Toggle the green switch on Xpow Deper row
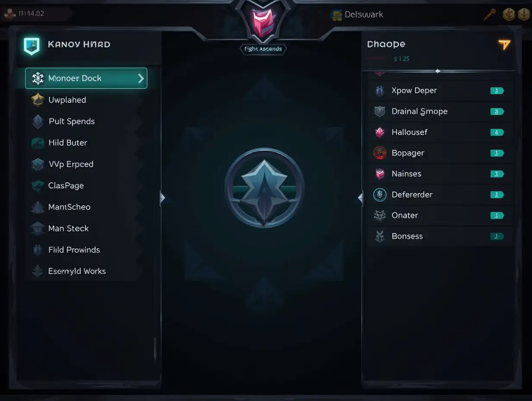The image size is (532, 401). (x=497, y=91)
